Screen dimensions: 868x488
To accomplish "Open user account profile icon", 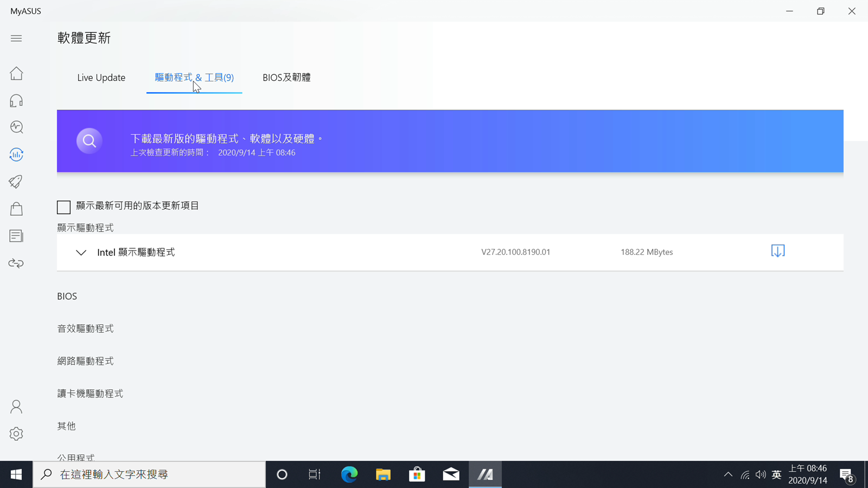I will pyautogui.click(x=16, y=407).
